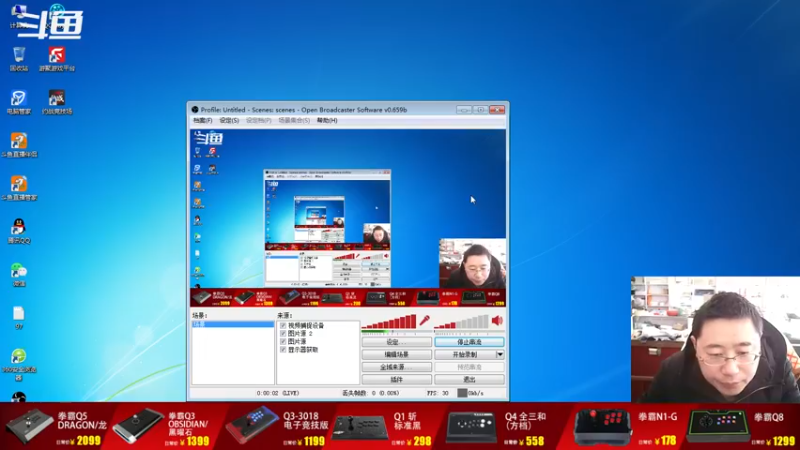The image size is (800, 450).
Task: Open the 斗鱼直播管家 desktop shortcut
Action: (19, 188)
